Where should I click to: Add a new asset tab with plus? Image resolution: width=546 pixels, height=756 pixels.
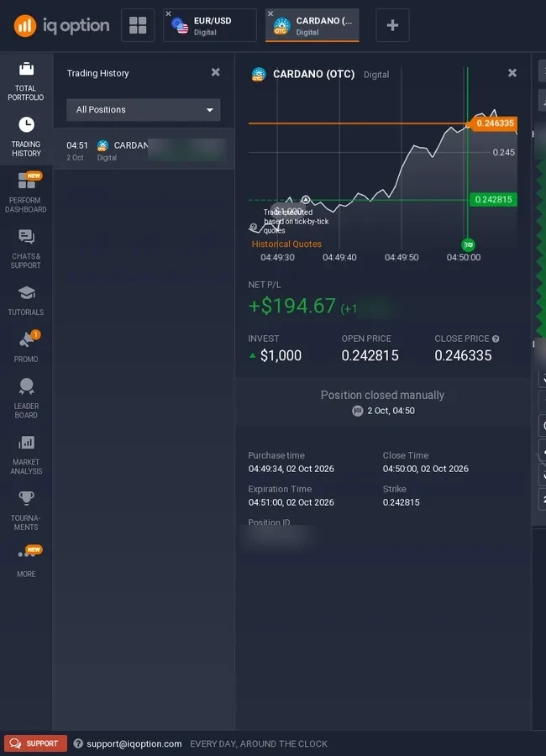(392, 25)
